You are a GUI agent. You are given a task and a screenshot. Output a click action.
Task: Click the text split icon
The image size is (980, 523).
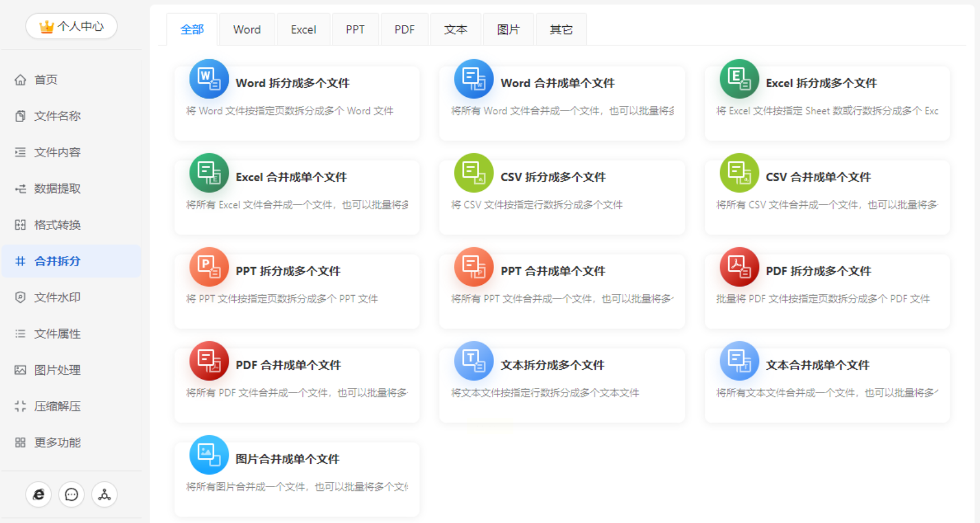click(x=473, y=361)
